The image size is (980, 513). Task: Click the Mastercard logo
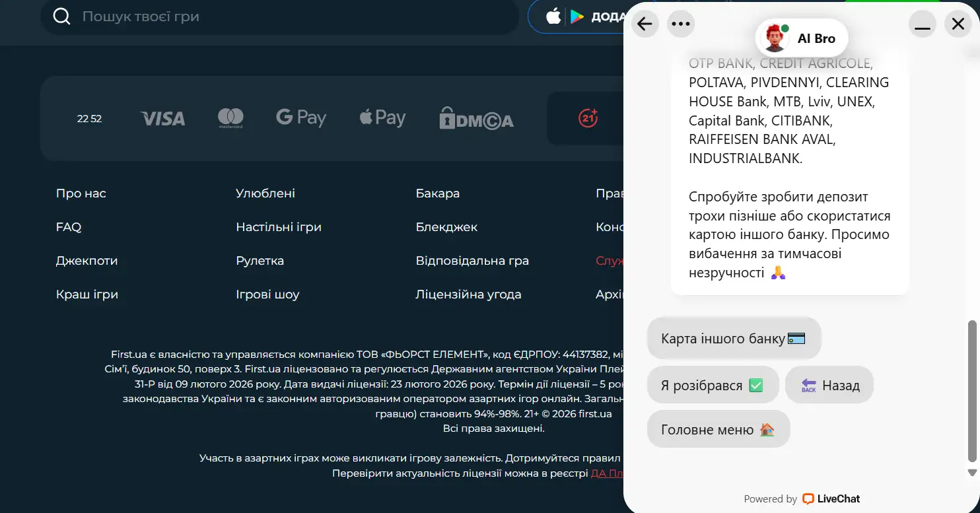230,119
